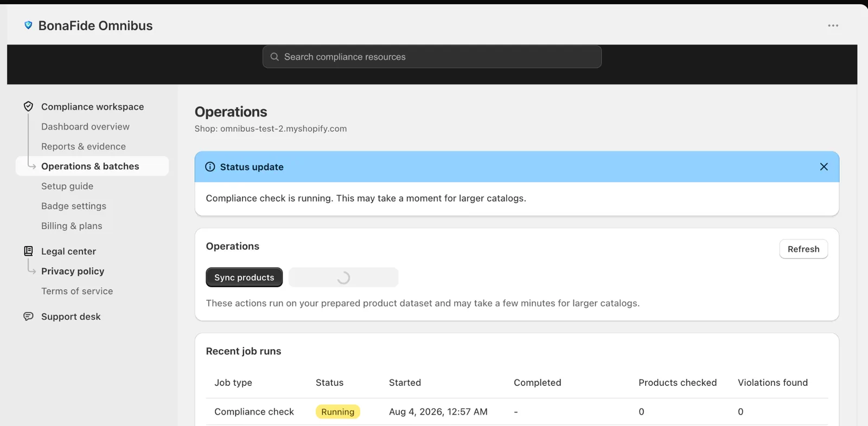This screenshot has height=426, width=868.
Task: Click the Legal center book icon
Action: click(x=28, y=251)
